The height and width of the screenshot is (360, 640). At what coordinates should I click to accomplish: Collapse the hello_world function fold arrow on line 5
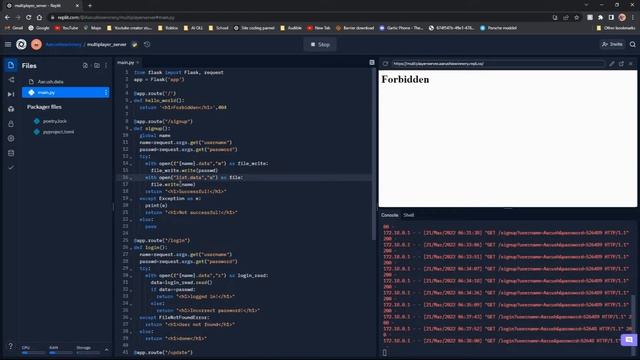click(131, 101)
